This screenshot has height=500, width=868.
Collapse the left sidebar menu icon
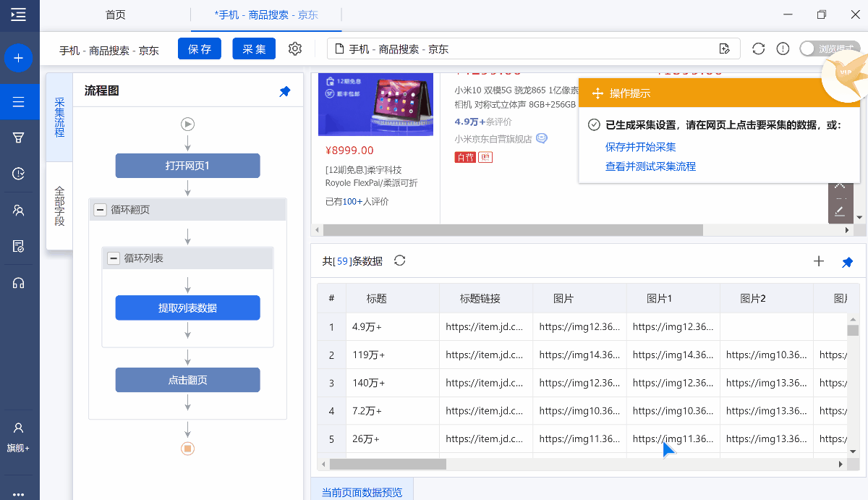[x=19, y=14]
